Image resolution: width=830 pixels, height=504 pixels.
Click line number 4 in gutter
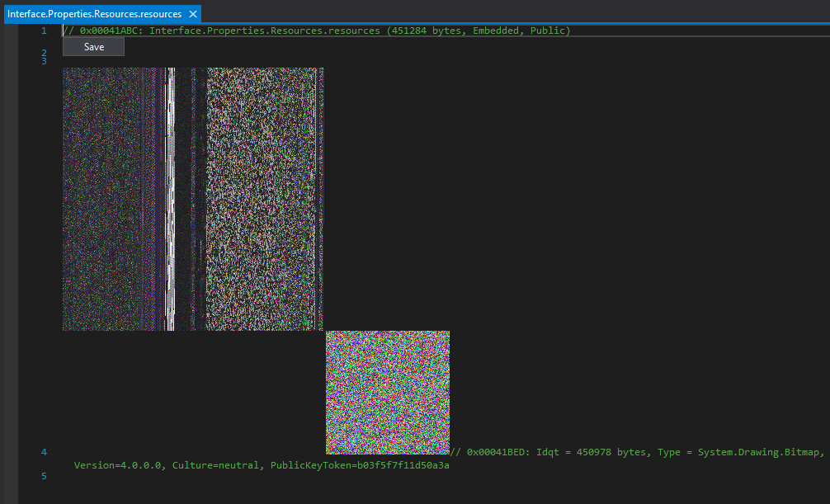click(x=44, y=452)
